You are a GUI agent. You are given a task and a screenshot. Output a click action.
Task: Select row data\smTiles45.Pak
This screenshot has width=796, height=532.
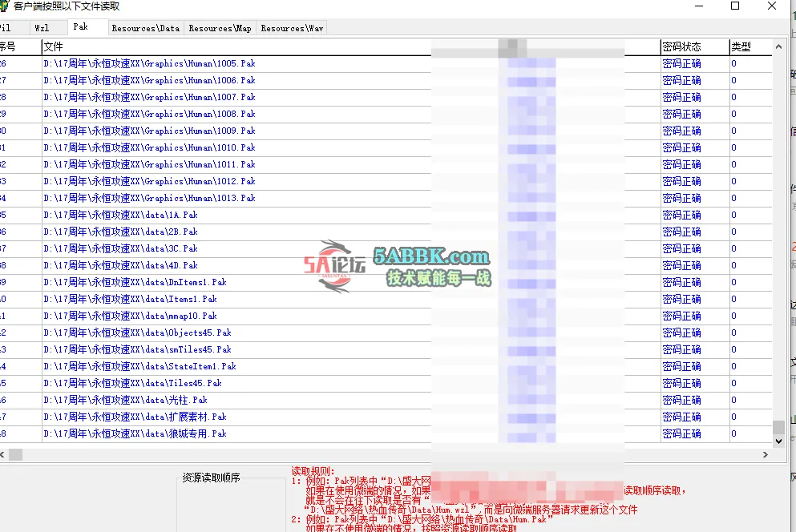386,349
